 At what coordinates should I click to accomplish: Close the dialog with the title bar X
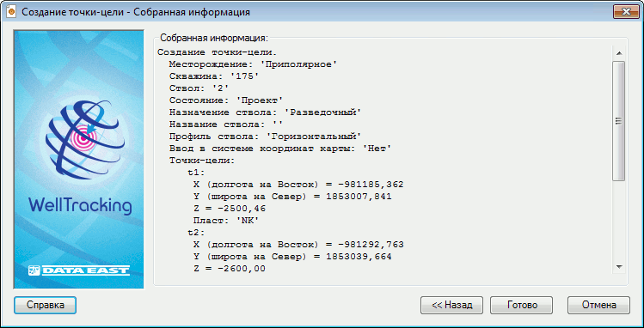[x=626, y=11]
